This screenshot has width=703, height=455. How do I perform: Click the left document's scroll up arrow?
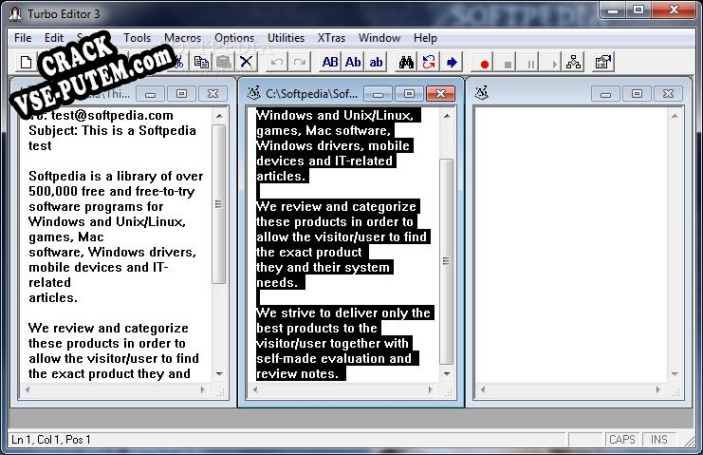[x=219, y=116]
